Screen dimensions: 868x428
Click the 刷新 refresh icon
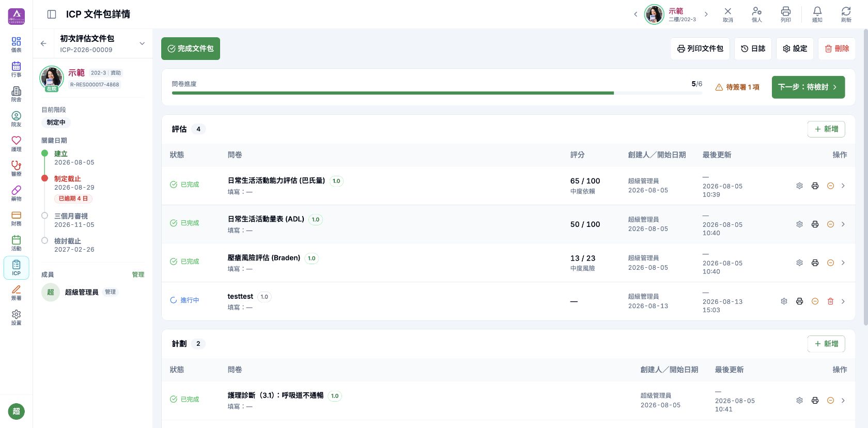click(846, 14)
